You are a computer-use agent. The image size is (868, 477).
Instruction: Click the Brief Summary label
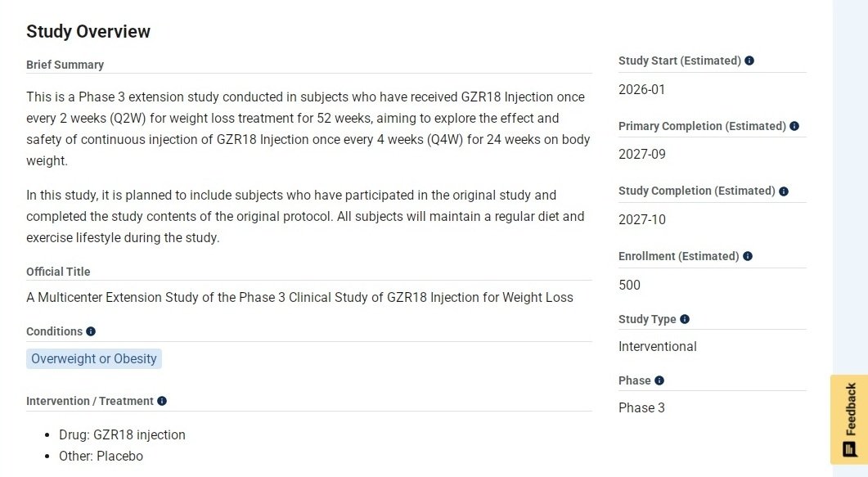[65, 65]
